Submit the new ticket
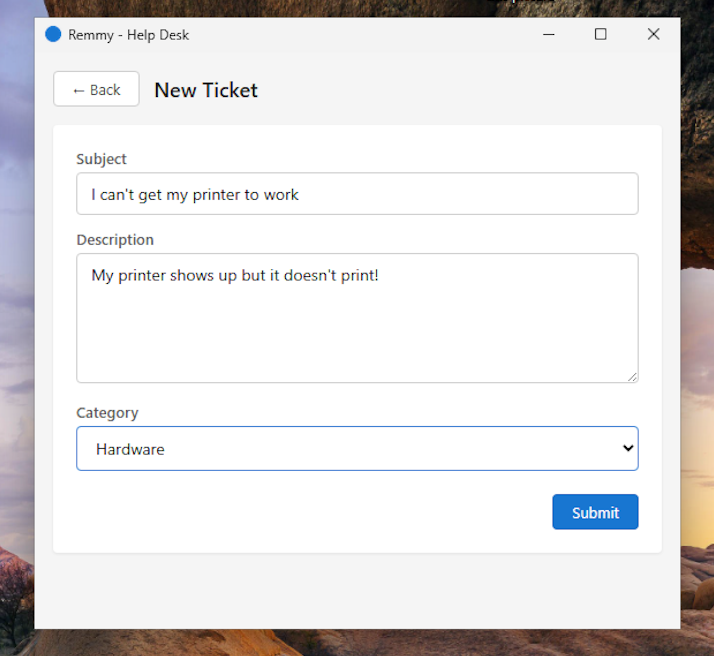 point(595,512)
